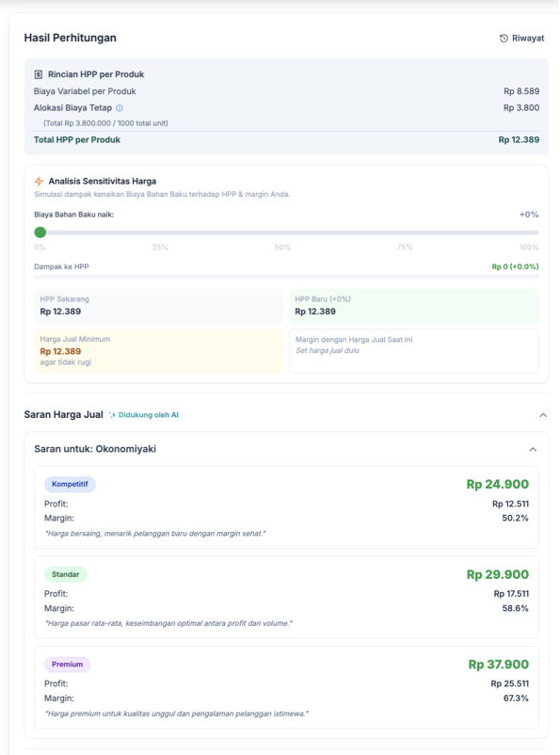Viewport: 560px width, 755px height.
Task: Collapse Saran untuk: Okonomiyaki panel
Action: tap(533, 449)
